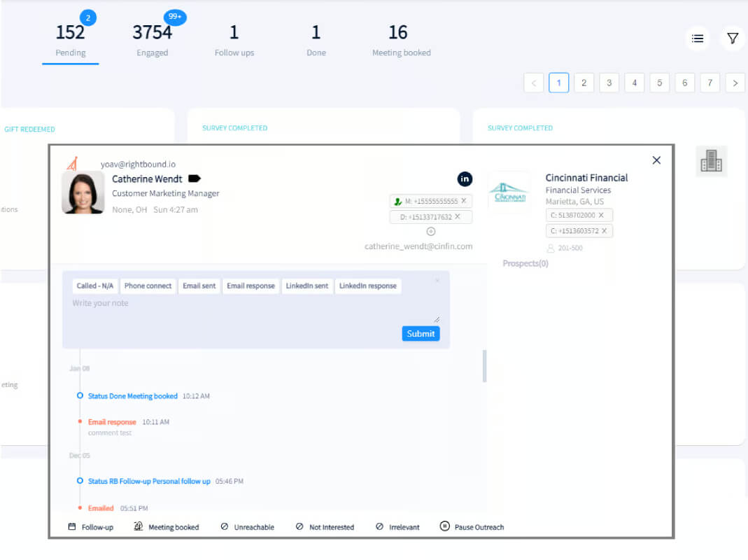Screen dimensions: 748x560
Task: Remove company number 5138702000
Action: click(601, 216)
